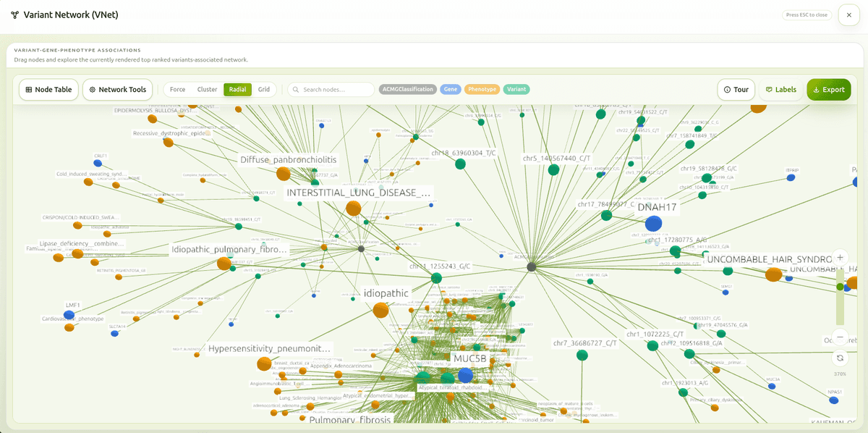
Task: Click the gear icon on Network Tools
Action: 92,89
